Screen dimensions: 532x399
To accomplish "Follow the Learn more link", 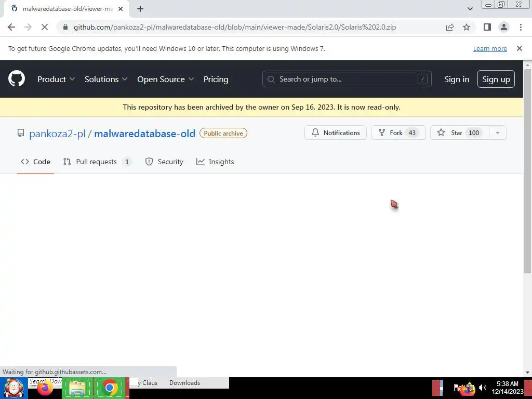I will [490, 48].
